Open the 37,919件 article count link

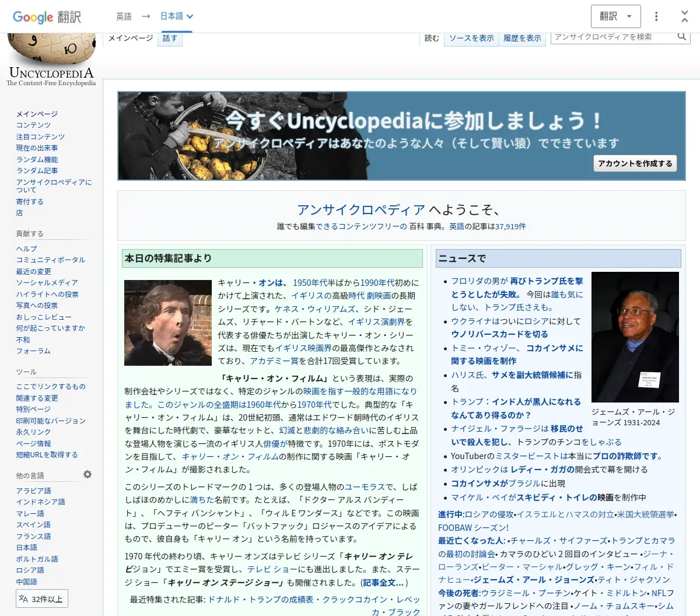click(510, 226)
